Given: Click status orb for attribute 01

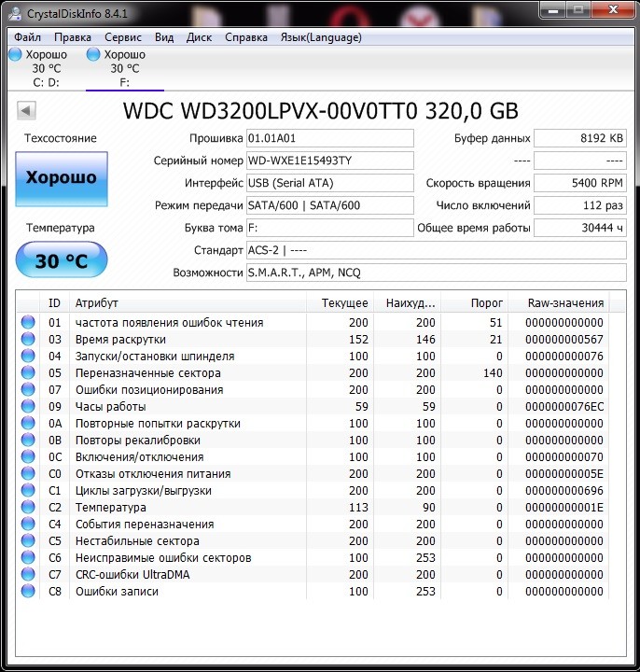Looking at the screenshot, I should pos(28,322).
